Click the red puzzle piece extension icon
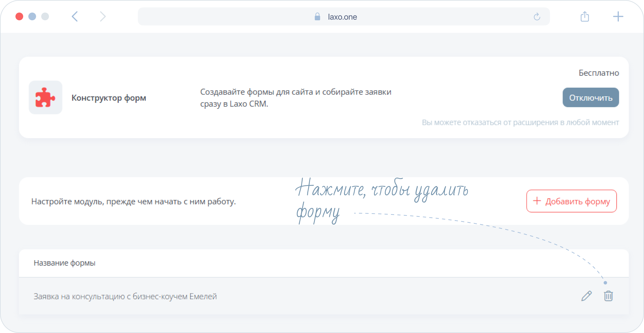644x333 pixels. click(x=45, y=97)
